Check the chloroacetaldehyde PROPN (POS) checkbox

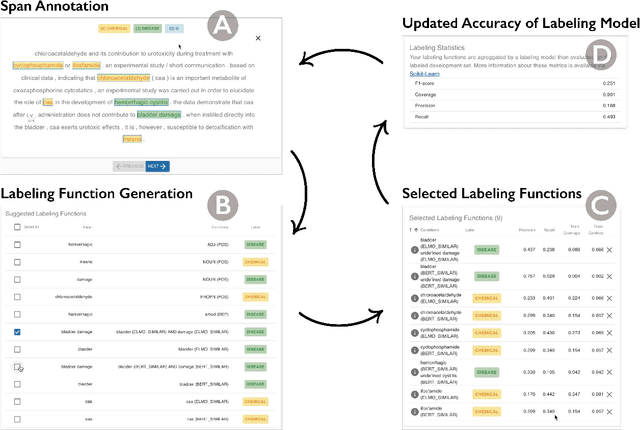17,297
